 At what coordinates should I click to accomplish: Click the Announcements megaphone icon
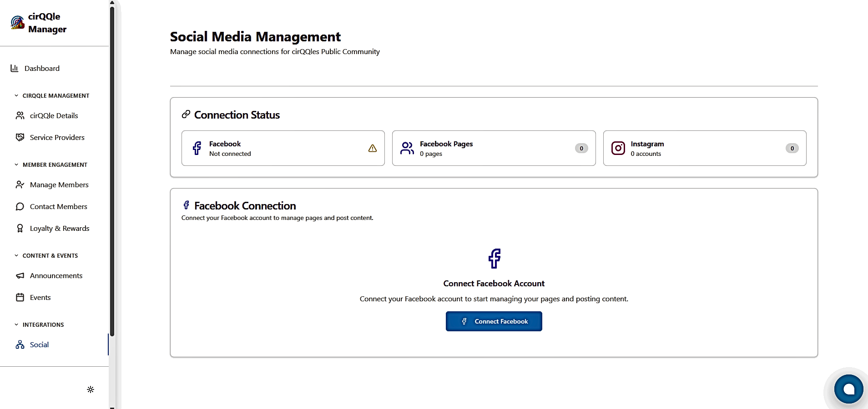click(x=20, y=275)
